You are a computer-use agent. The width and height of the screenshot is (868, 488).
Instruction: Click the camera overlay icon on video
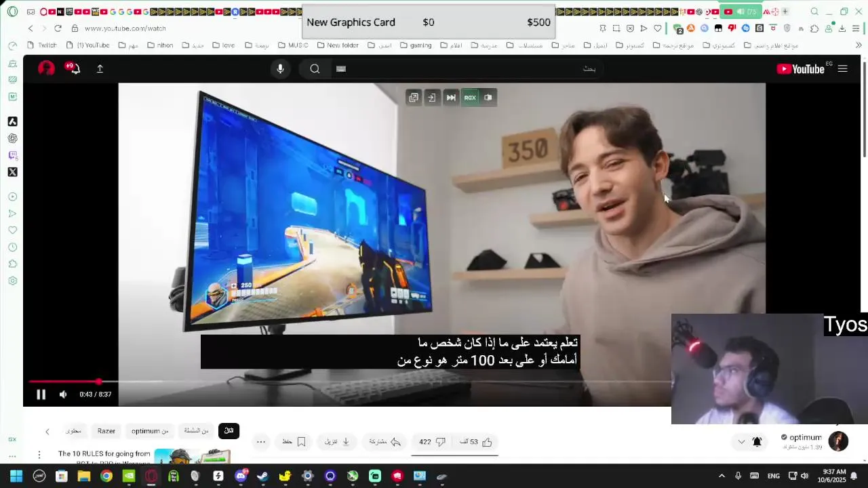488,98
